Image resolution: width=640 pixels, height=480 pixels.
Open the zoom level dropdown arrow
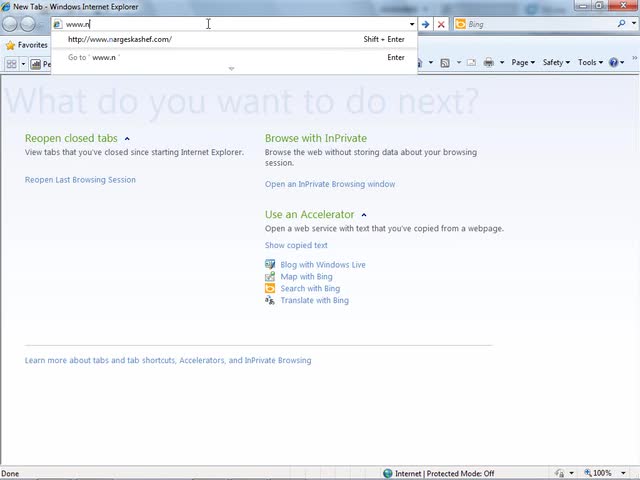pyautogui.click(x=623, y=473)
